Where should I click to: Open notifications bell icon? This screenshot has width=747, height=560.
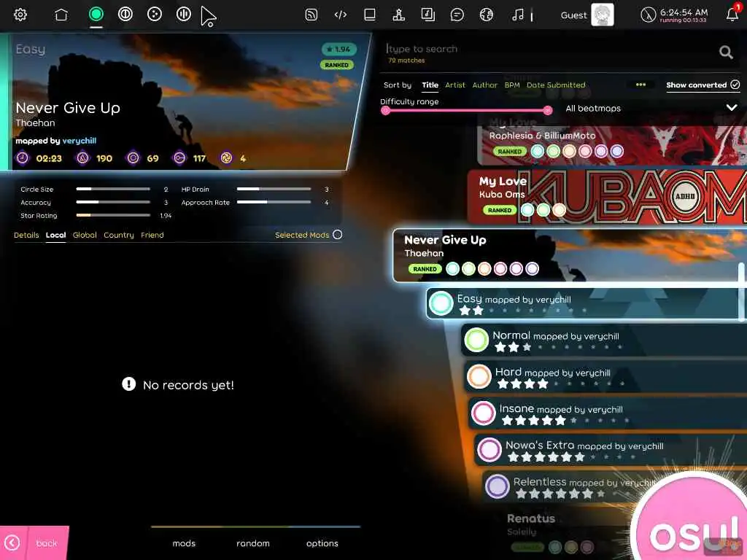pyautogui.click(x=732, y=15)
